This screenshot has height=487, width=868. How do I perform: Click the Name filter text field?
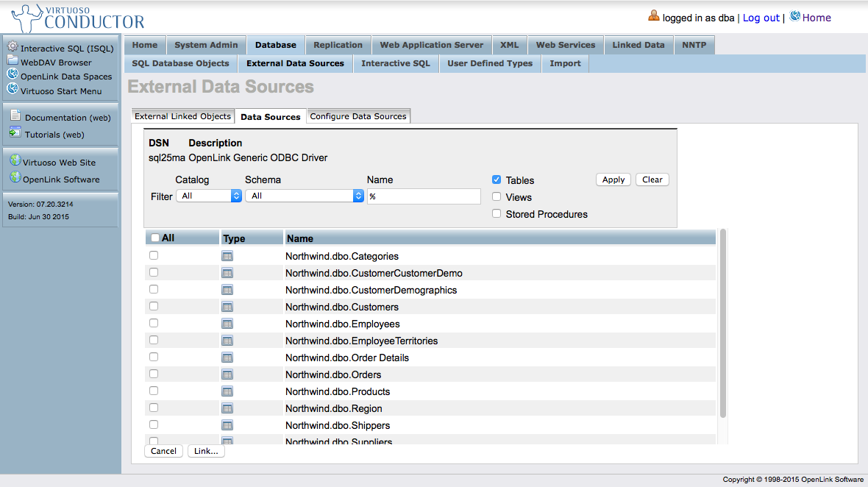[424, 196]
